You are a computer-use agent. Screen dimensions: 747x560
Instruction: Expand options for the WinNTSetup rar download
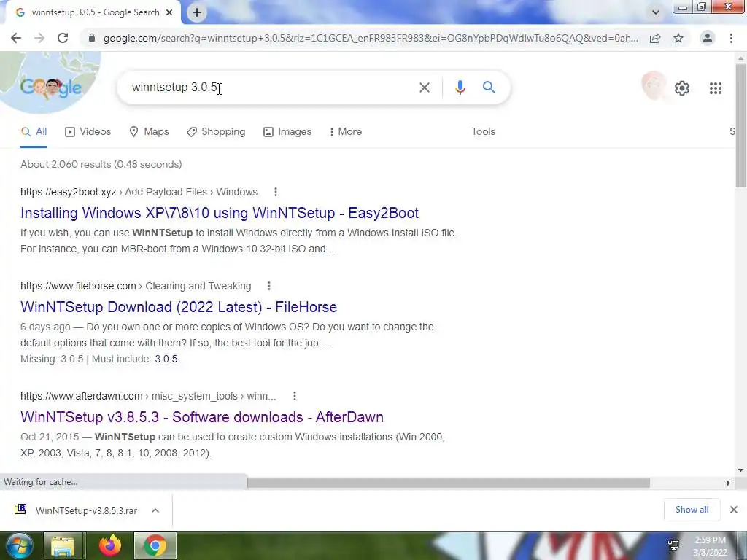pos(155,510)
